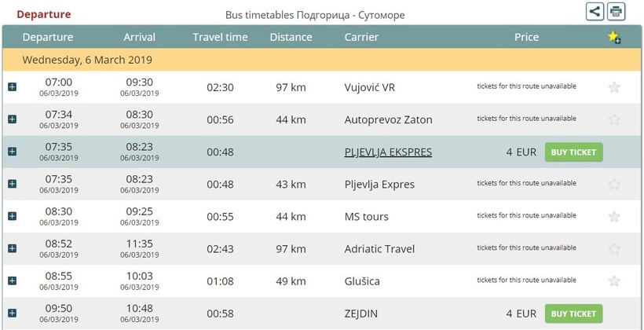Expand details for 07:34 Autoprevoz Zaton
Image resolution: width=644 pixels, height=330 pixels.
click(x=12, y=119)
